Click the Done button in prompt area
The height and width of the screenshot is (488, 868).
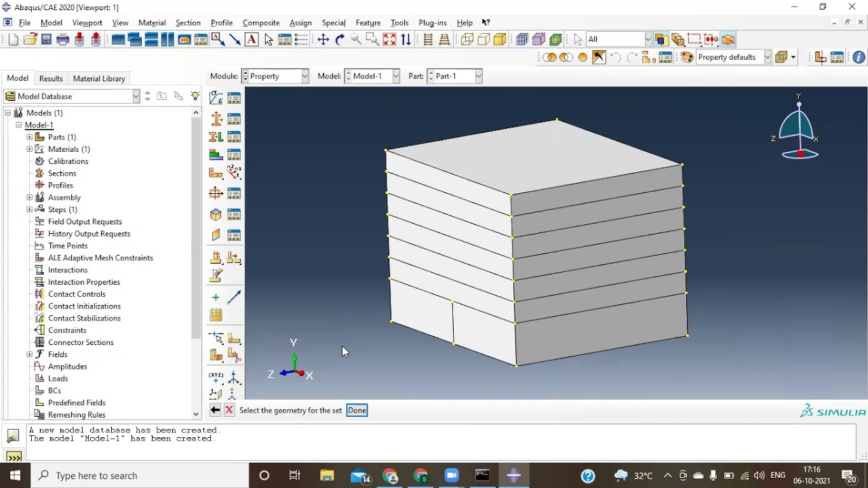[357, 410]
